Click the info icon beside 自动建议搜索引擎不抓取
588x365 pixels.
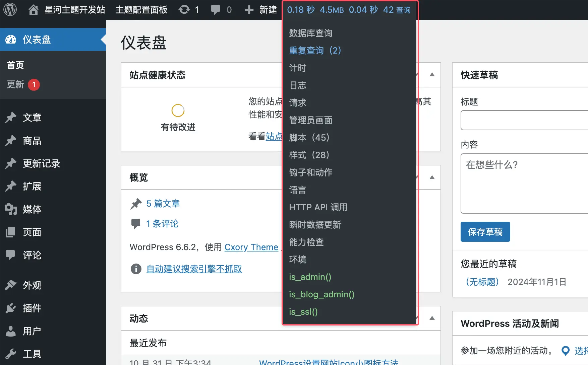point(136,269)
